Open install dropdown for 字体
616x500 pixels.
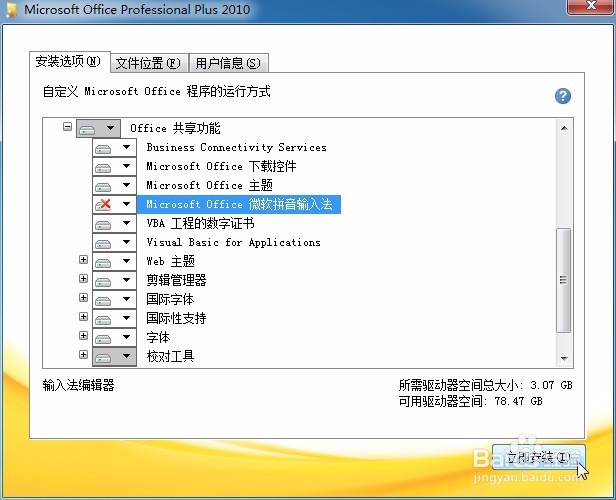114,337
